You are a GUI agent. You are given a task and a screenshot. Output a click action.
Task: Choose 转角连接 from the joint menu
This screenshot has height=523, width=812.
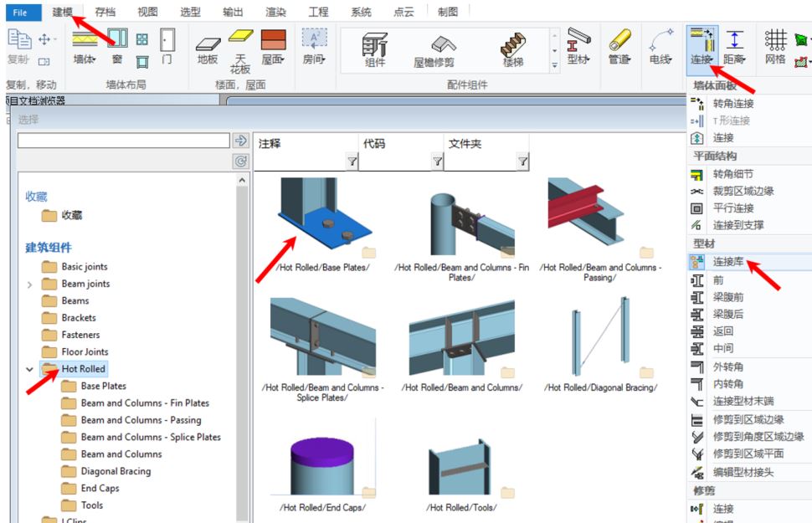click(732, 104)
